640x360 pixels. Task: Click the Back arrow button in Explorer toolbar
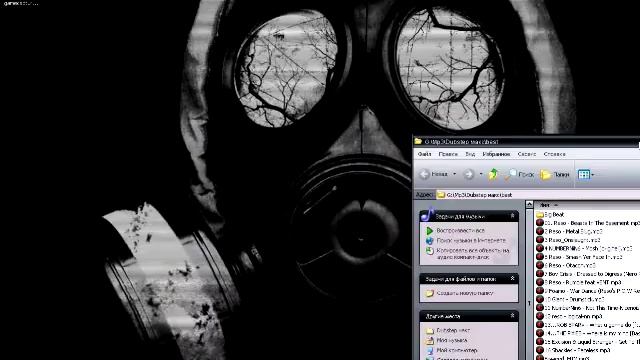[425, 174]
